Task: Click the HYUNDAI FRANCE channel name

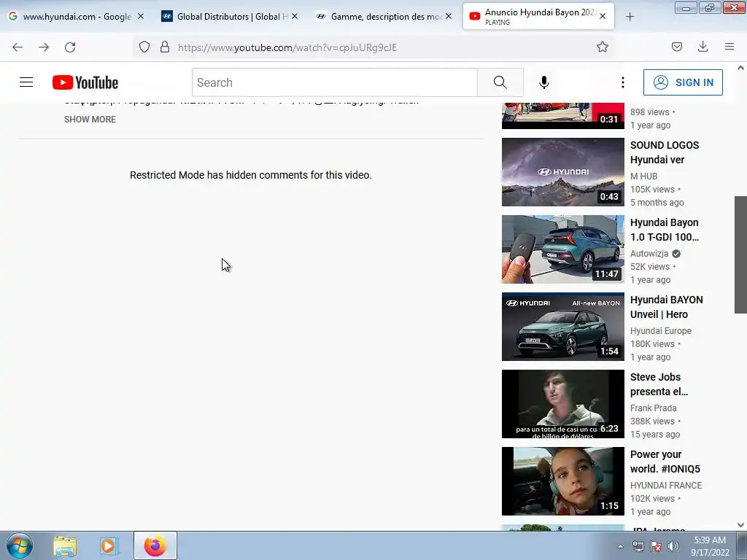Action: tap(666, 485)
